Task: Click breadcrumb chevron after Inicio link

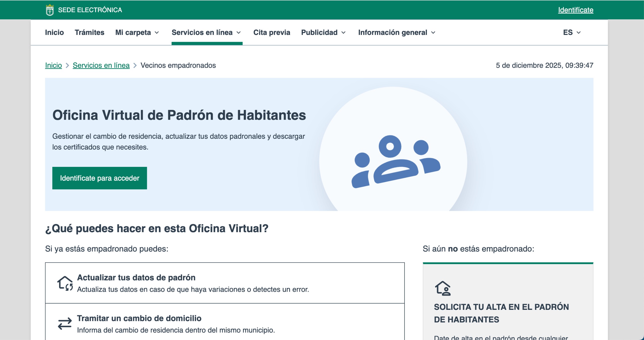Action: (x=67, y=65)
